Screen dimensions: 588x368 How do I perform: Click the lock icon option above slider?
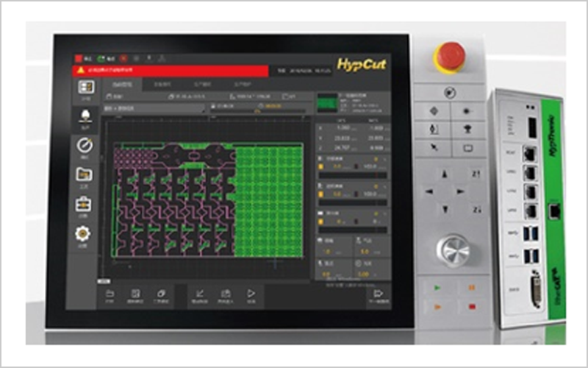[x=223, y=106]
